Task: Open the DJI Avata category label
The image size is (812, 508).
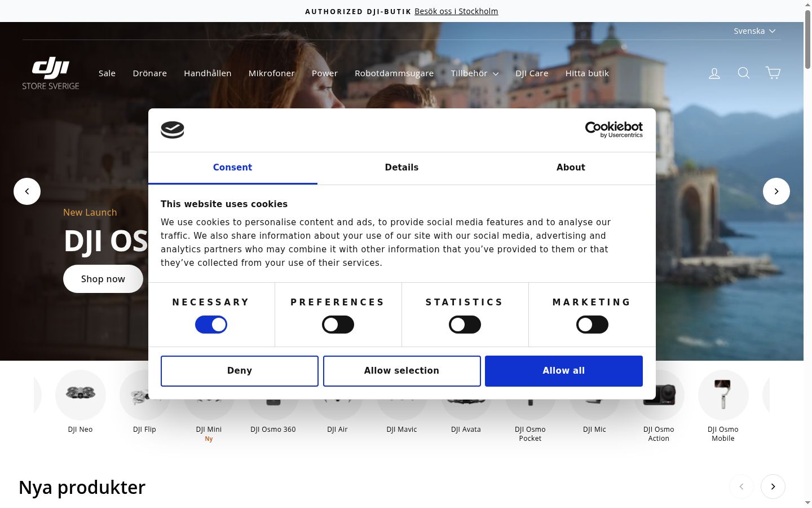Action: (466, 430)
